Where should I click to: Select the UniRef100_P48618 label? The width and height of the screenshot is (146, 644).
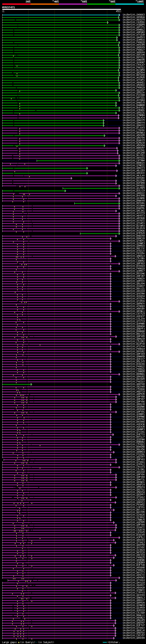[x=133, y=268]
